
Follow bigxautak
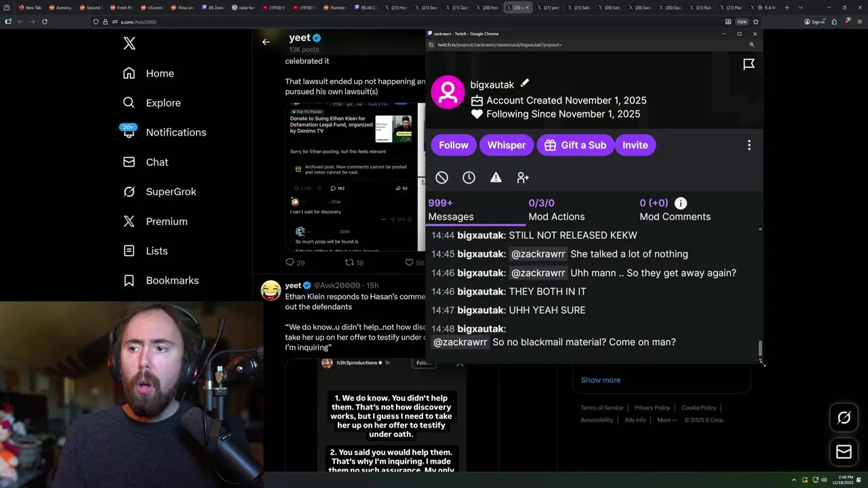coord(454,145)
